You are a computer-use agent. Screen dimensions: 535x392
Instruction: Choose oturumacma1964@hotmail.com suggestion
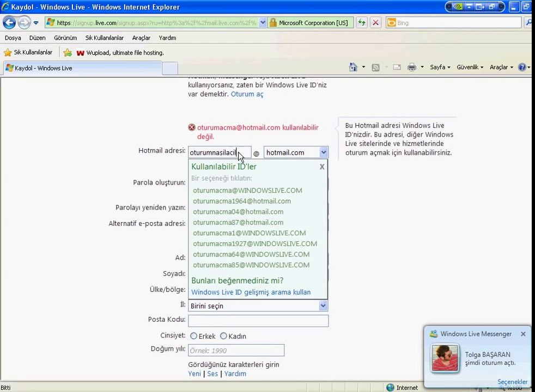242,201
